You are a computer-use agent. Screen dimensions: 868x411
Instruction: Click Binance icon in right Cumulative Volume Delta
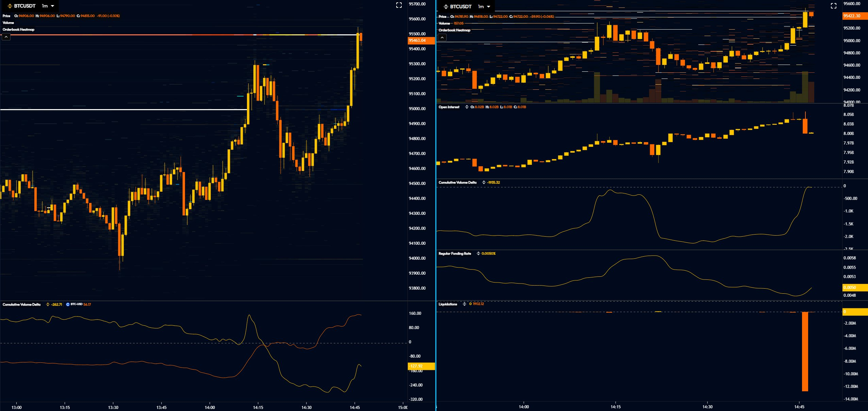pos(484,183)
